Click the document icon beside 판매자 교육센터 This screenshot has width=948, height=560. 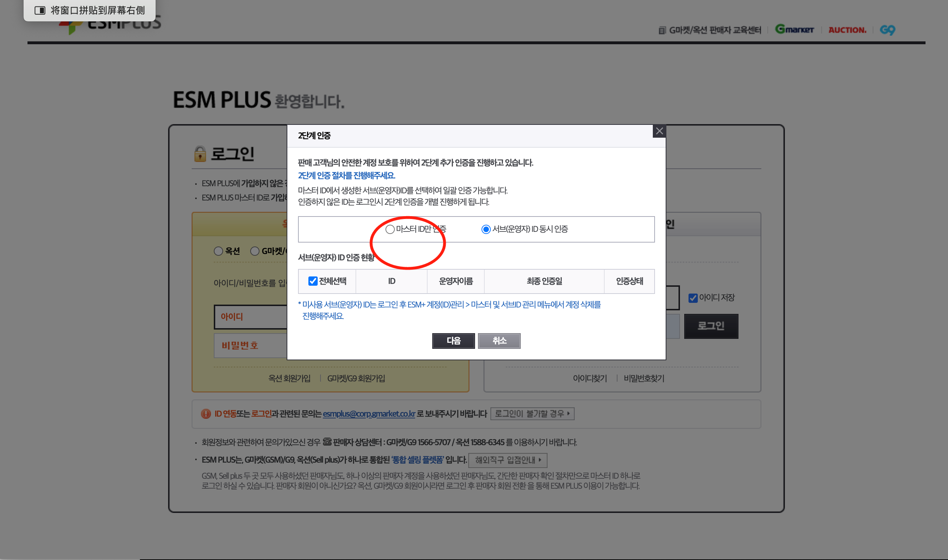(x=661, y=30)
